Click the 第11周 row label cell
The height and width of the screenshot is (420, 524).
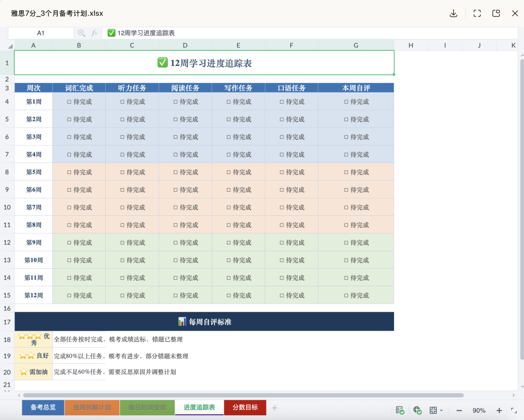coord(33,278)
